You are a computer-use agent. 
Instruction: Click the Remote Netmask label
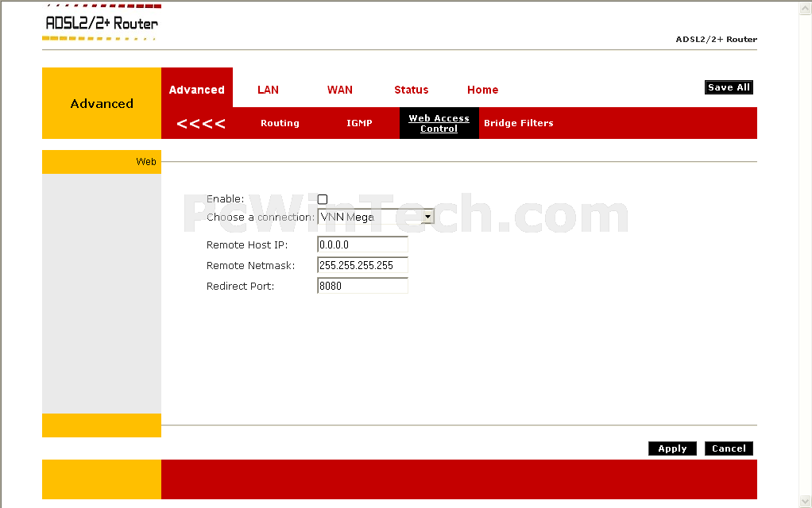(x=250, y=265)
